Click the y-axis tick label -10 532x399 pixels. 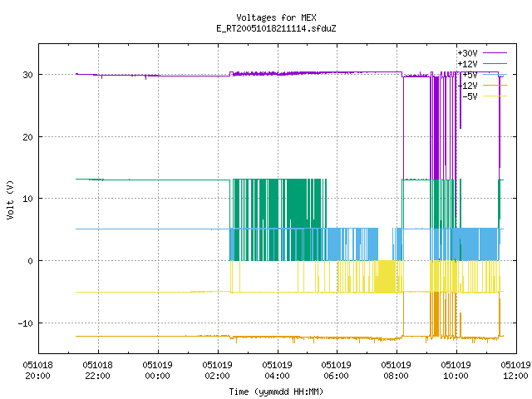26,323
